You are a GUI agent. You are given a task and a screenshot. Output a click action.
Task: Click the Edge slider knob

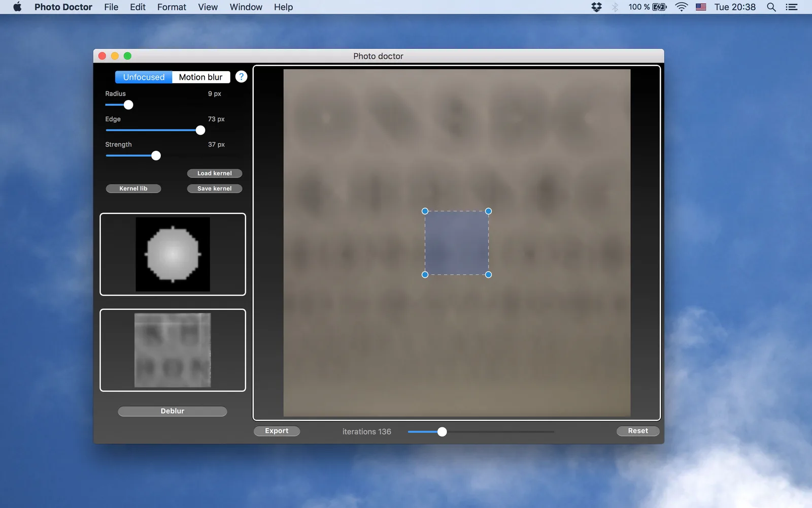point(200,130)
